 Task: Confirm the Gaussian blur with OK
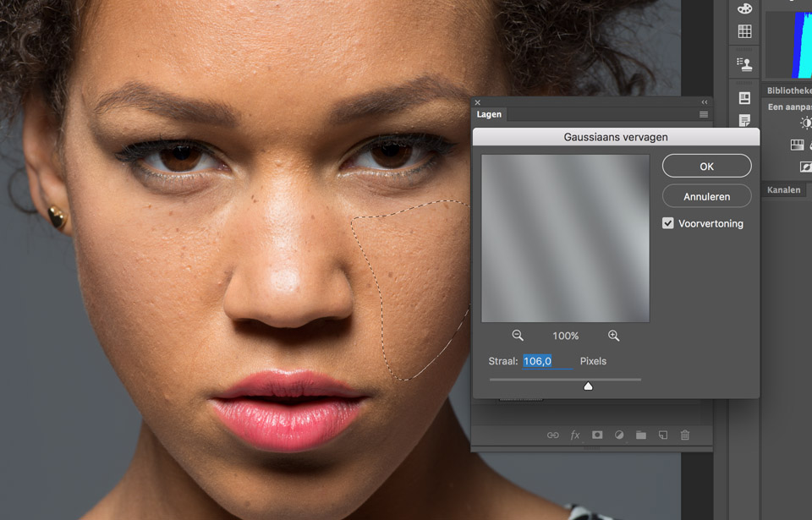pos(706,167)
